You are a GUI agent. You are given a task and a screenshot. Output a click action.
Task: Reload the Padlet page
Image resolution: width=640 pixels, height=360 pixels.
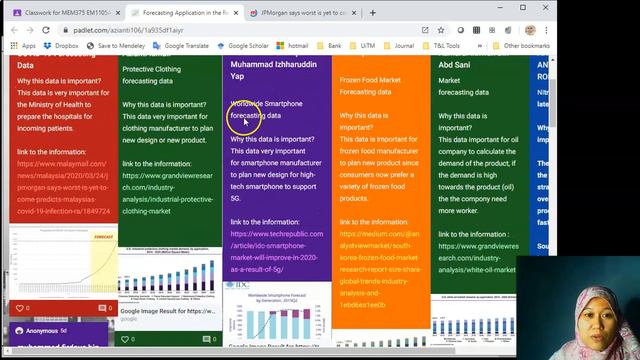pos(46,30)
